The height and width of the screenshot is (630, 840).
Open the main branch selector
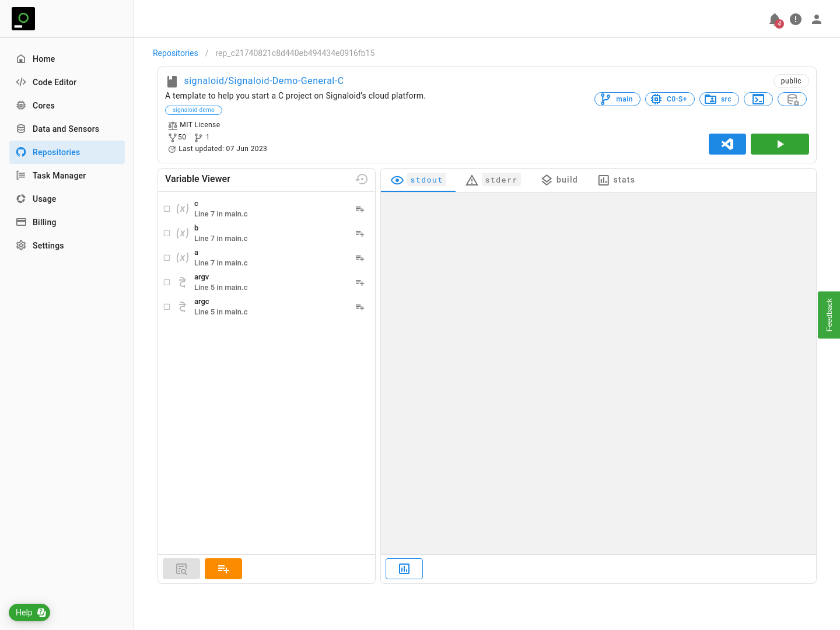[617, 99]
